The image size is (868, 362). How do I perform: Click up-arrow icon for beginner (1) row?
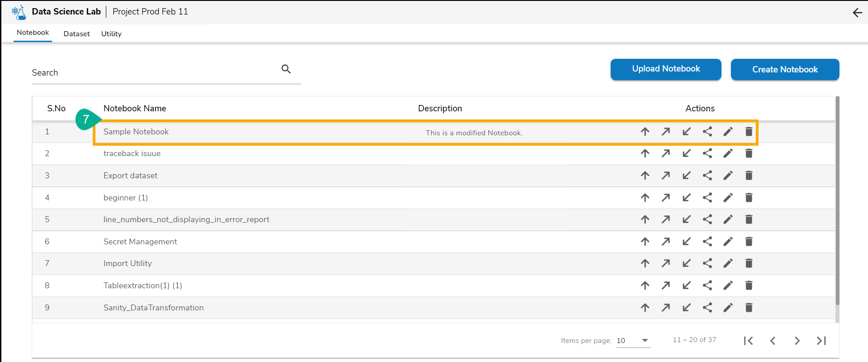(645, 198)
